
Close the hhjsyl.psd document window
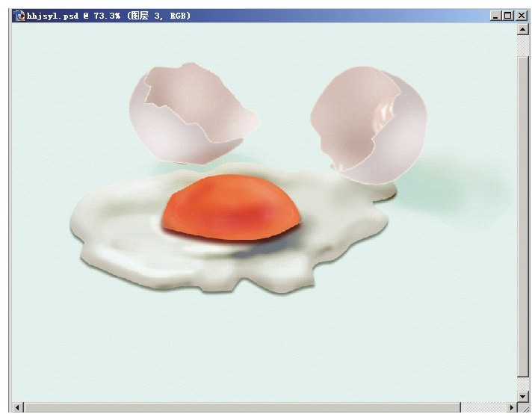[x=521, y=16]
